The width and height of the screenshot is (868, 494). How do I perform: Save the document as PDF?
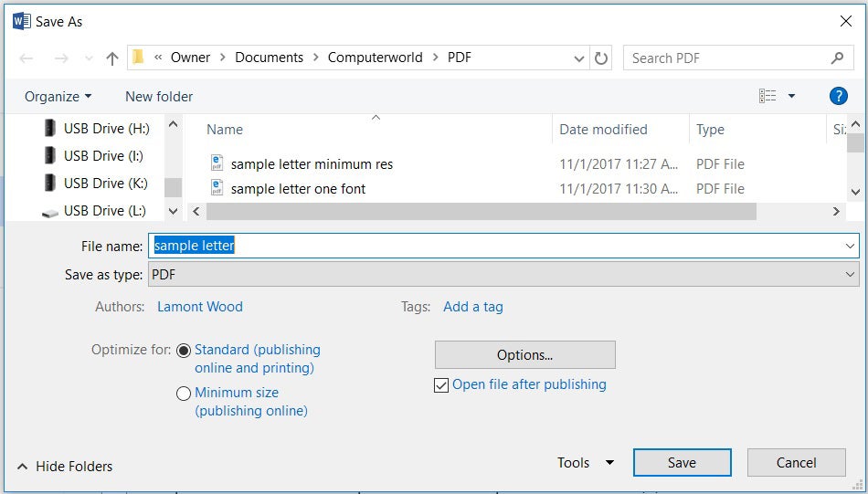coord(682,462)
